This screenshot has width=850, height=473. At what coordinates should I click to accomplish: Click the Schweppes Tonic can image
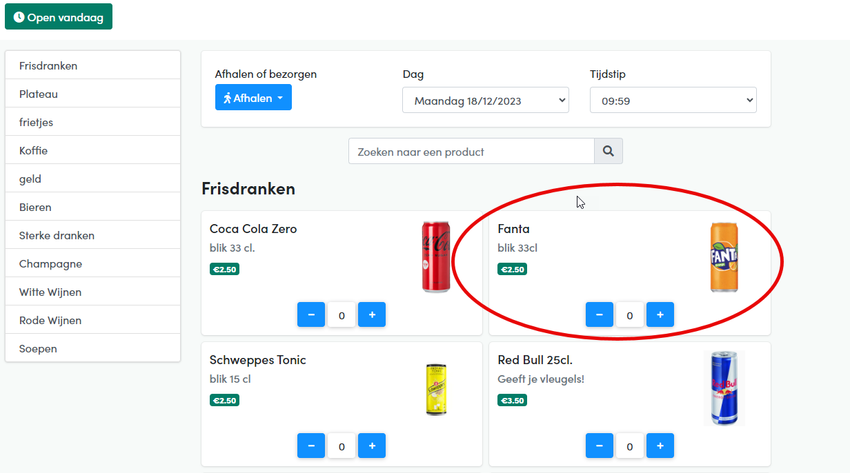click(x=436, y=390)
